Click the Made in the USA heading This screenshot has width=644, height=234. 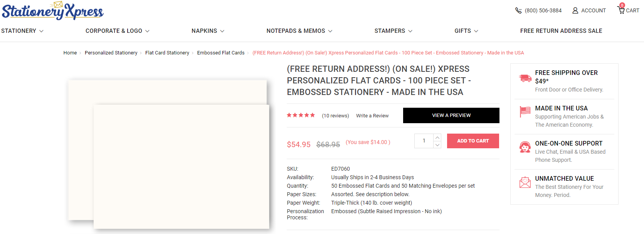(x=562, y=108)
